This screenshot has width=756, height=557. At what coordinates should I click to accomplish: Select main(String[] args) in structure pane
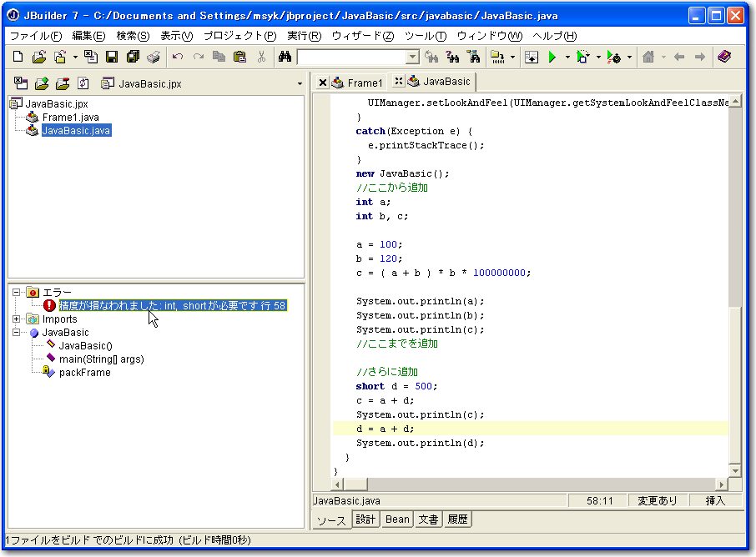coord(101,359)
